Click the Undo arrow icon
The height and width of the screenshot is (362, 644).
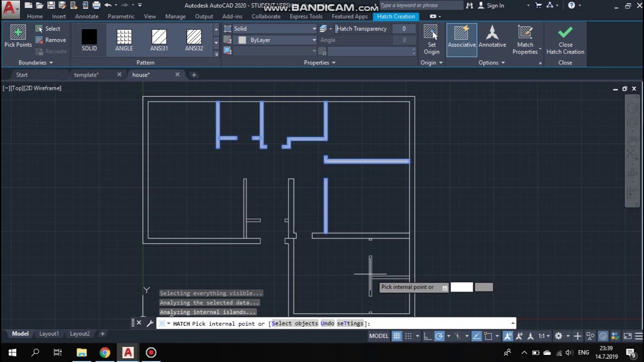(108, 6)
